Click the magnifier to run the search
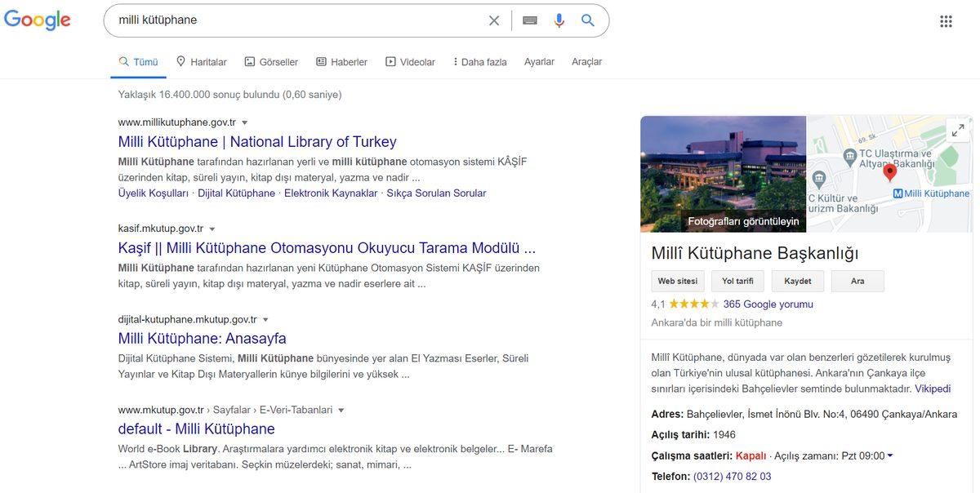This screenshot has height=493, width=980. pyautogui.click(x=587, y=20)
